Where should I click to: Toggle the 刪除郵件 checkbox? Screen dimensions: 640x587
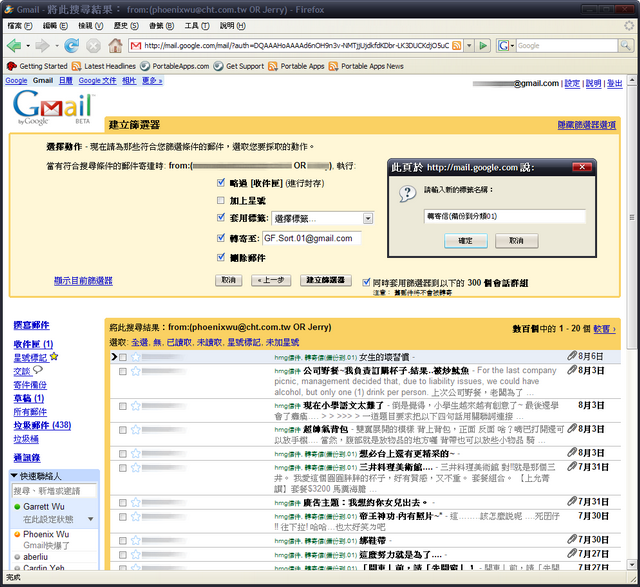click(x=221, y=257)
